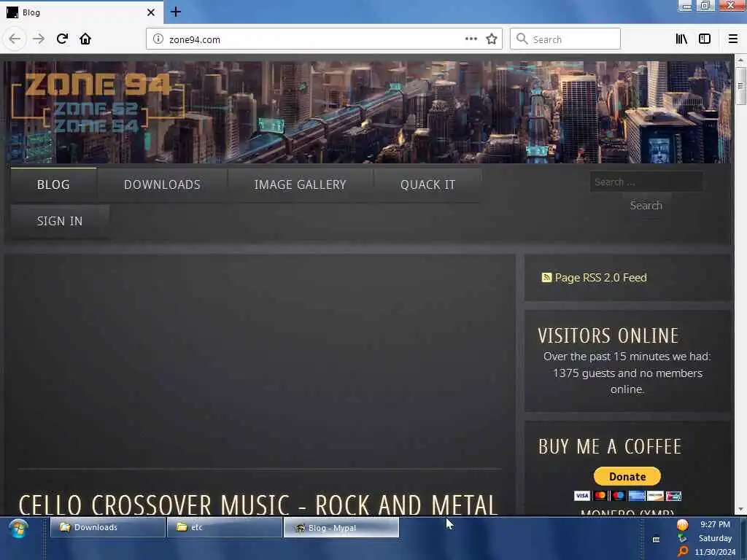Show site information icon in address bar
747x560 pixels.
[158, 39]
